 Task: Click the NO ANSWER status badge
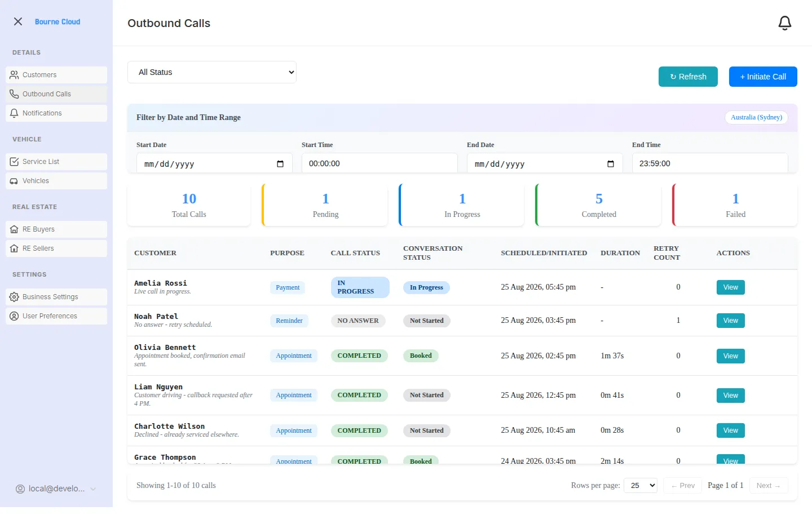coord(358,321)
